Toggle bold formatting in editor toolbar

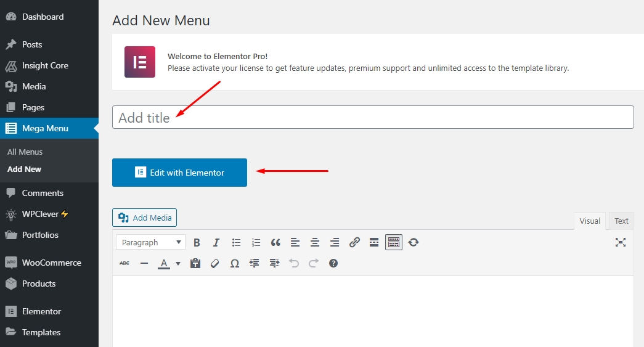(197, 242)
